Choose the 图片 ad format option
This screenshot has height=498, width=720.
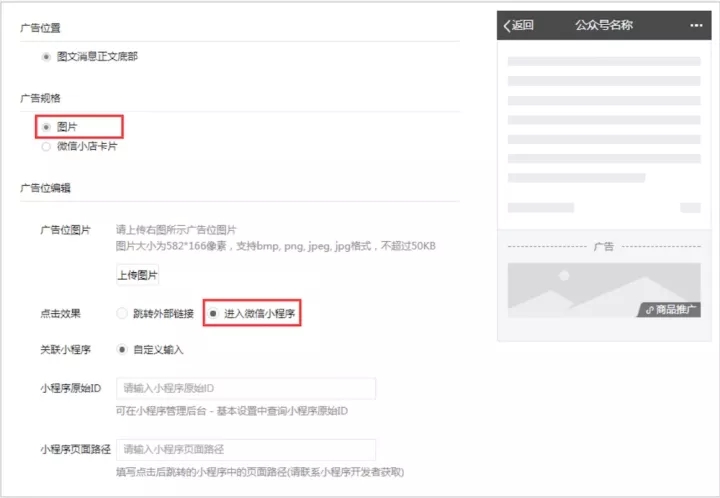click(46, 127)
